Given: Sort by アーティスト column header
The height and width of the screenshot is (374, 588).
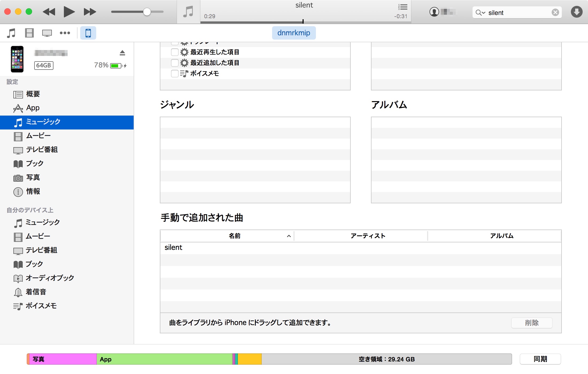Looking at the screenshot, I should click(x=361, y=236).
